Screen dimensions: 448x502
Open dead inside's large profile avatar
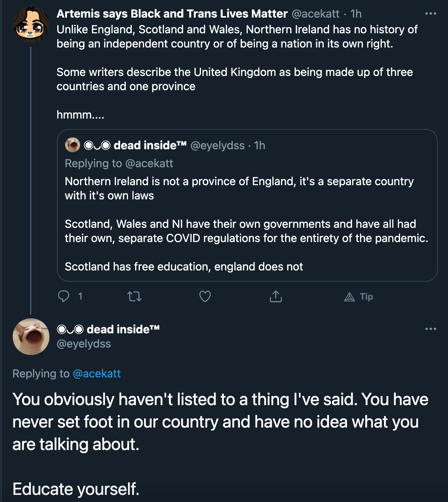[31, 337]
